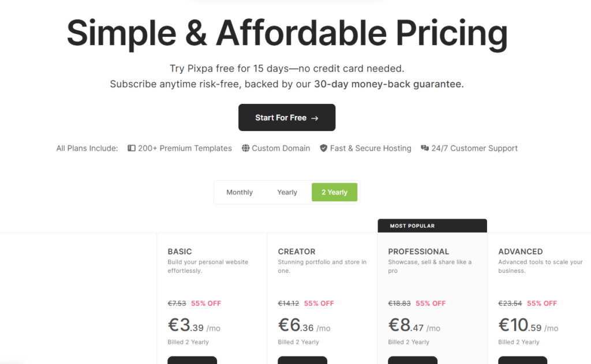
Task: Switch billing to Monthly
Action: 240,192
